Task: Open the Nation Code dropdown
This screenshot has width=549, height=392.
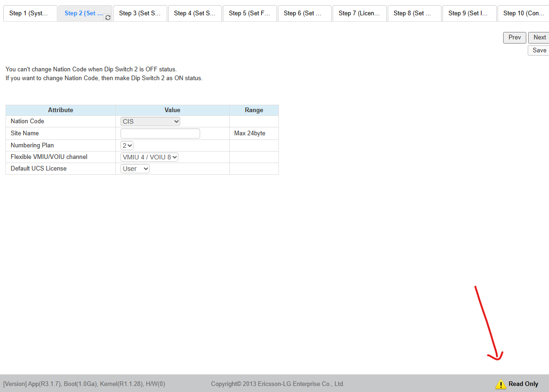Action: 150,121
